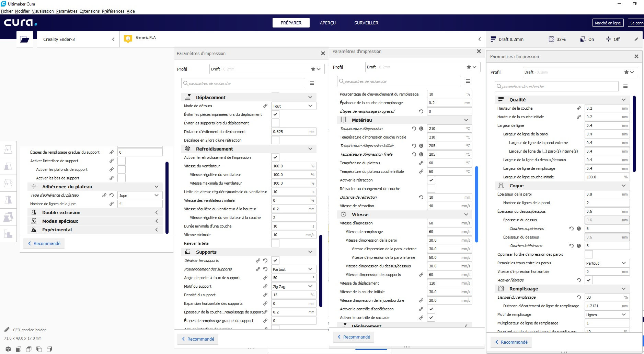Reset the Densité du remplissage value
Viewport: 644px width, 354px height.
coord(579,297)
